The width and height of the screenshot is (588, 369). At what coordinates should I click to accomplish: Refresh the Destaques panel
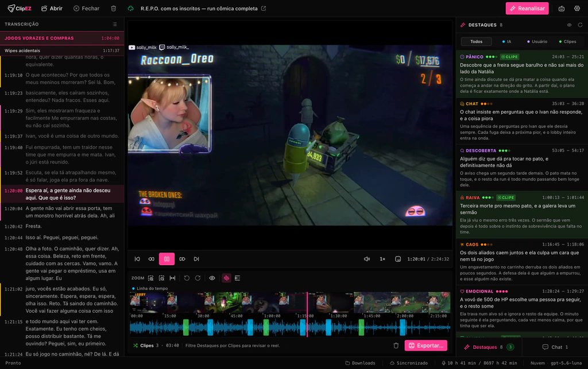coord(580,25)
